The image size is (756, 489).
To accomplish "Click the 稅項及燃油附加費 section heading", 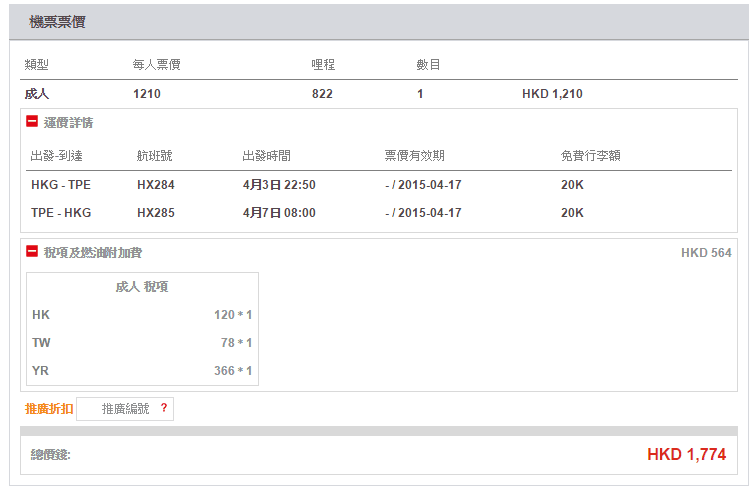I will pos(99,253).
